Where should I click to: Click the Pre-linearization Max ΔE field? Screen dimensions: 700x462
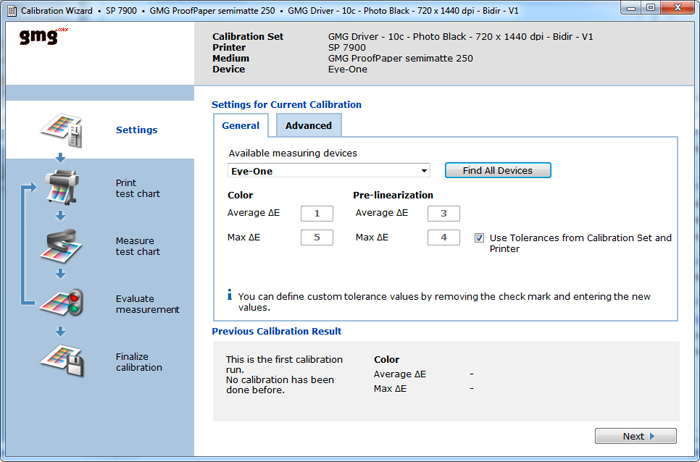pos(443,237)
